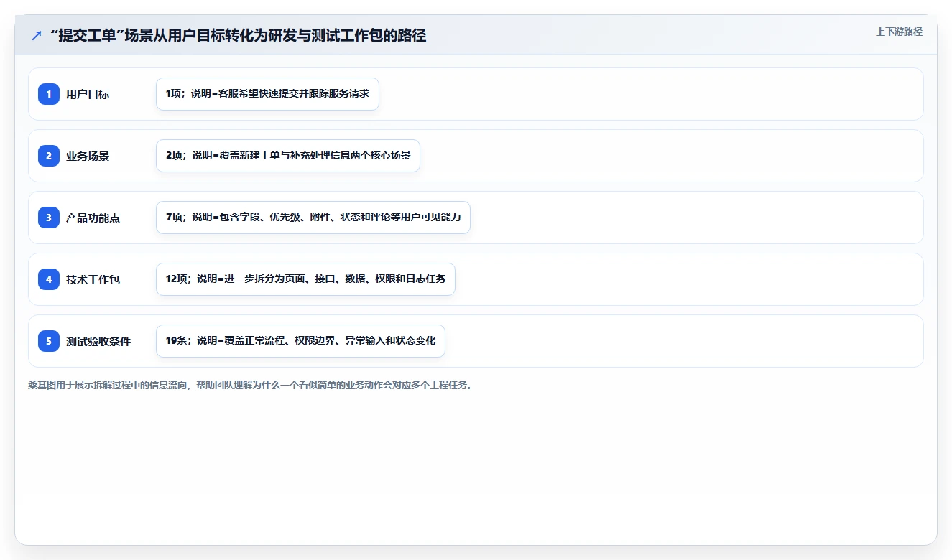The height and width of the screenshot is (560, 952).
Task: Click the 桑基图 footnote text
Action: [x=250, y=385]
